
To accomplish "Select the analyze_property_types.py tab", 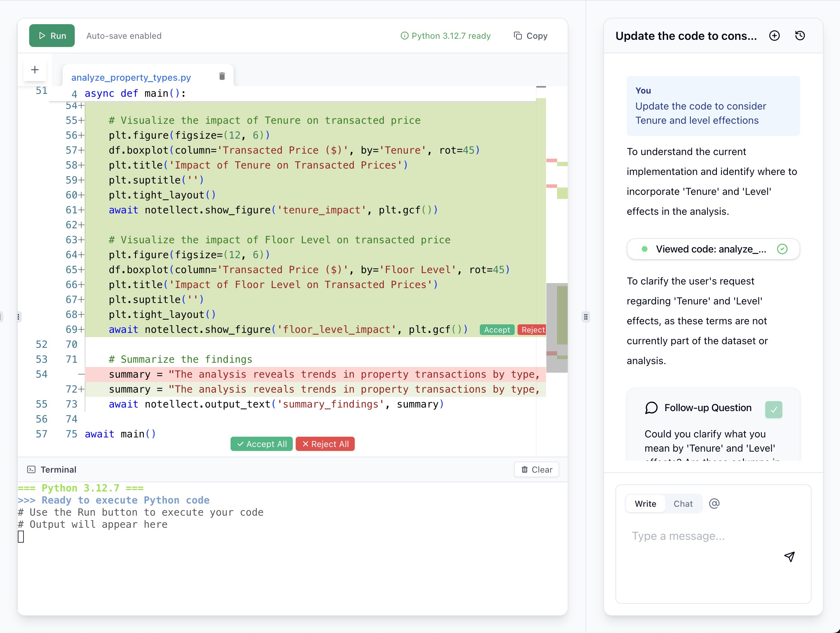I will pyautogui.click(x=131, y=77).
